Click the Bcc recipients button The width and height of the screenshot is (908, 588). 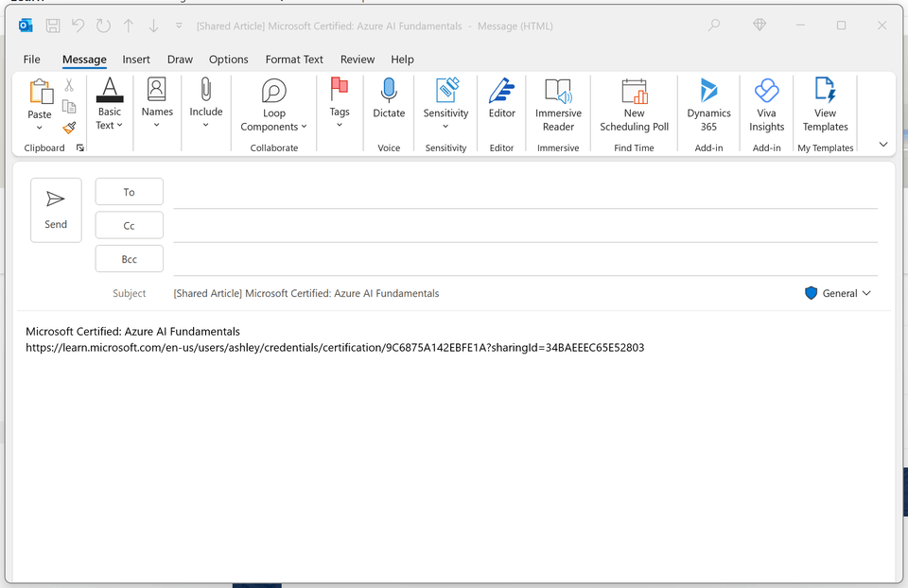point(130,259)
